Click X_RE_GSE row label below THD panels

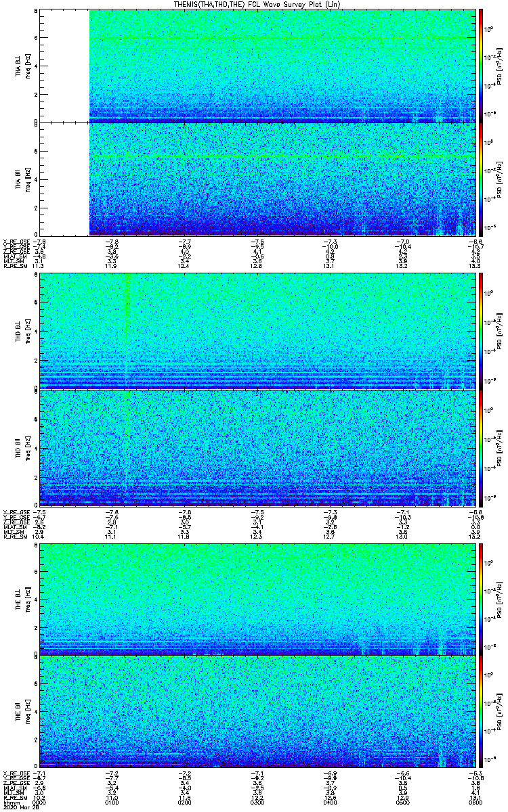[x=16, y=512]
